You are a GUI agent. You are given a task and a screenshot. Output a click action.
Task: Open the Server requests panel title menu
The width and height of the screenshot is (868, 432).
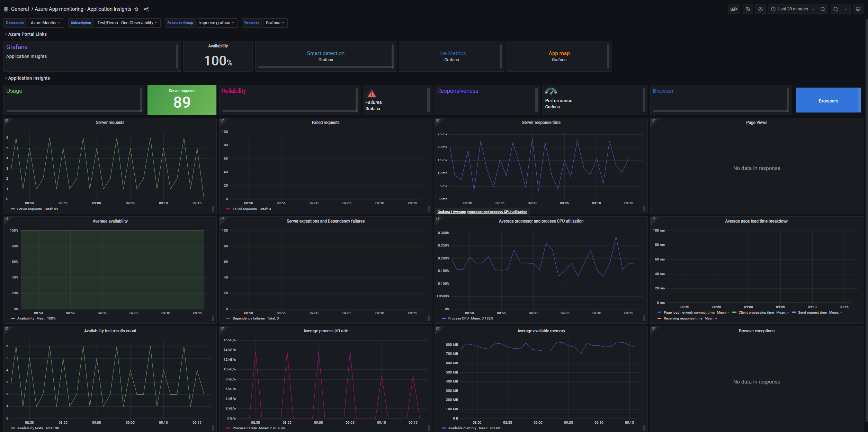click(x=110, y=123)
